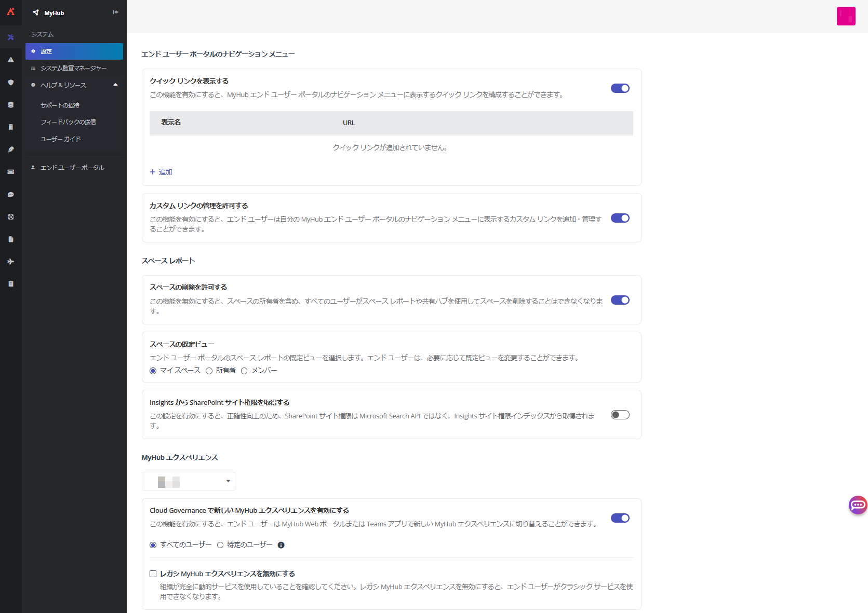
Task: Select the 所有者 radio button
Action: coord(209,371)
